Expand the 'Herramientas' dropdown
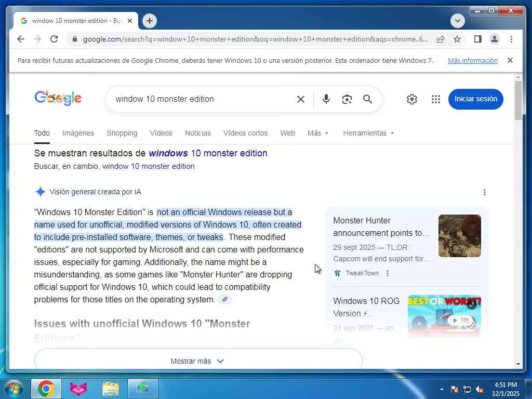This screenshot has height=399, width=532. pos(368,133)
